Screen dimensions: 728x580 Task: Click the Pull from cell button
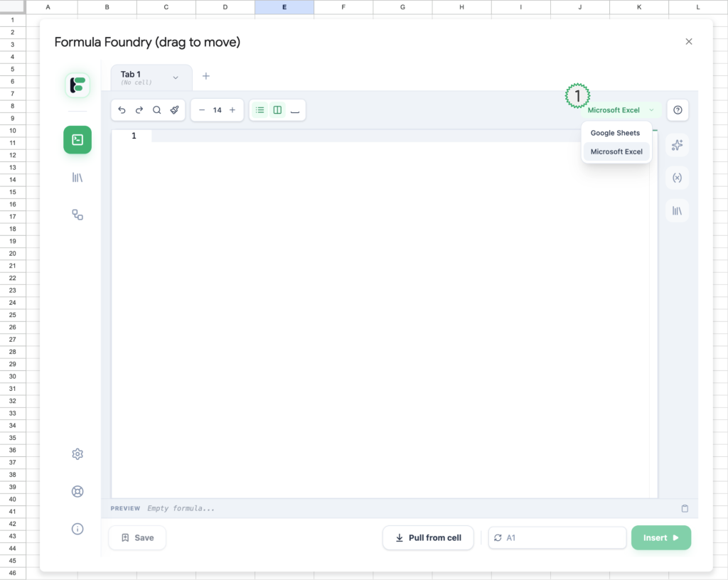428,538
